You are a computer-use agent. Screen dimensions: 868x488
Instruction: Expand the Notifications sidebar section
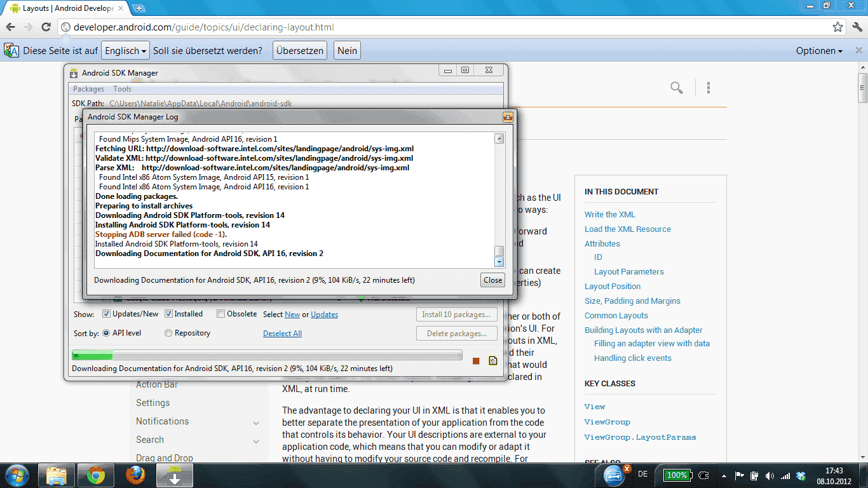[256, 423]
